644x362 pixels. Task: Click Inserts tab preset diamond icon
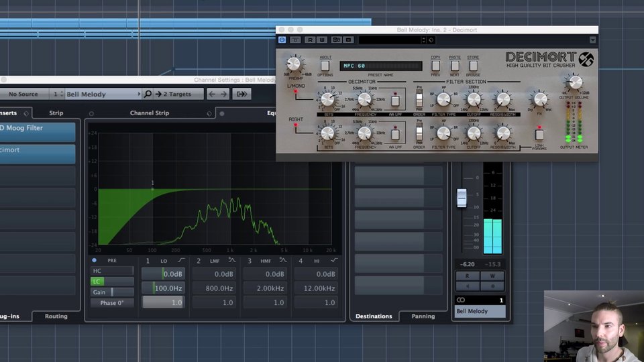click(x=26, y=113)
